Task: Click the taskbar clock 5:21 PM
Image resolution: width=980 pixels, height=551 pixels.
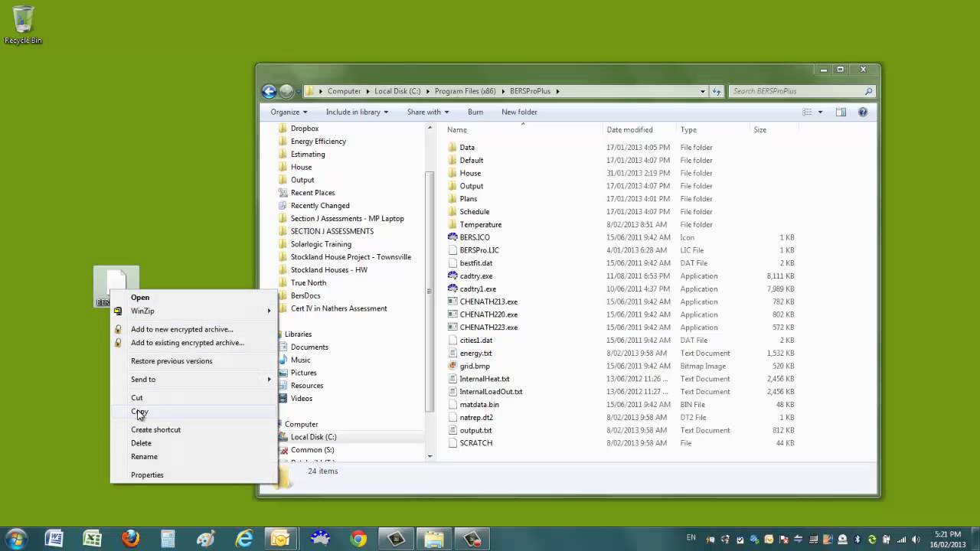Action: coord(948,534)
